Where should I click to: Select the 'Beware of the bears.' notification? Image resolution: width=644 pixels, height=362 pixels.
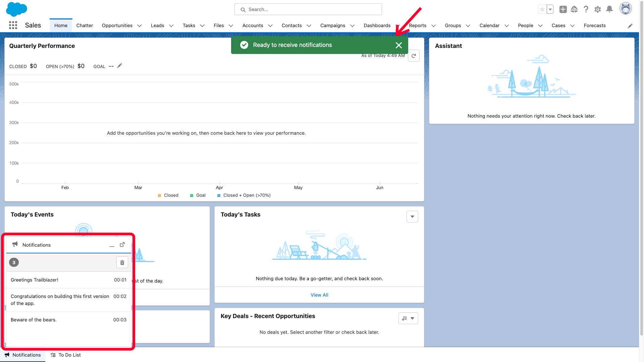pos(68,320)
